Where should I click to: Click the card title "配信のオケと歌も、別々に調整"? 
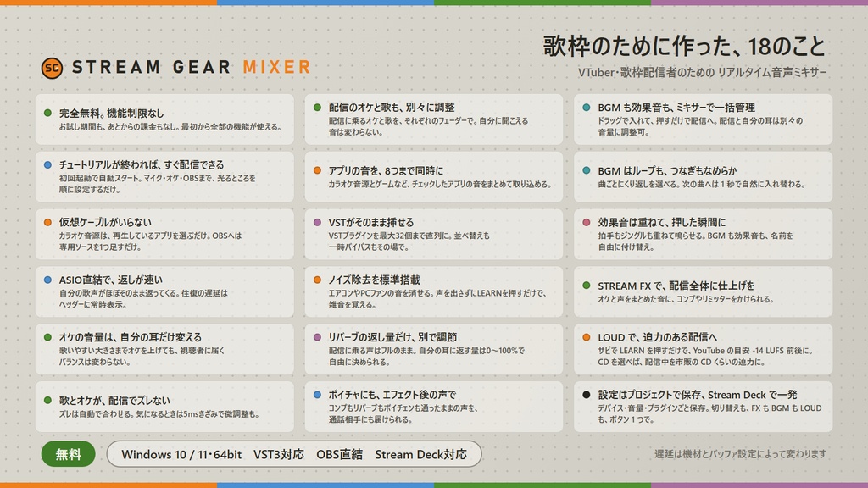click(392, 107)
